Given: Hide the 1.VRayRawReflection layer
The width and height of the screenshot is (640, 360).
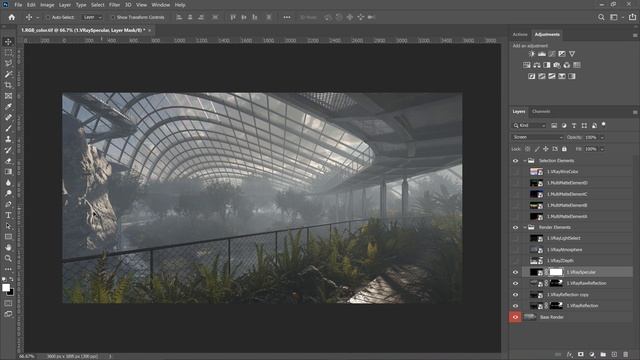Looking at the screenshot, I should 515,283.
